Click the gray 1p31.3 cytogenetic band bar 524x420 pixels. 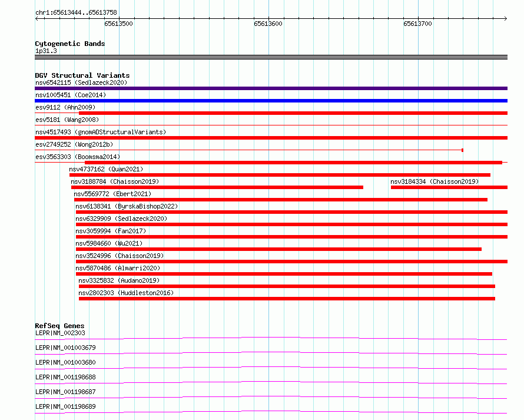(271, 57)
